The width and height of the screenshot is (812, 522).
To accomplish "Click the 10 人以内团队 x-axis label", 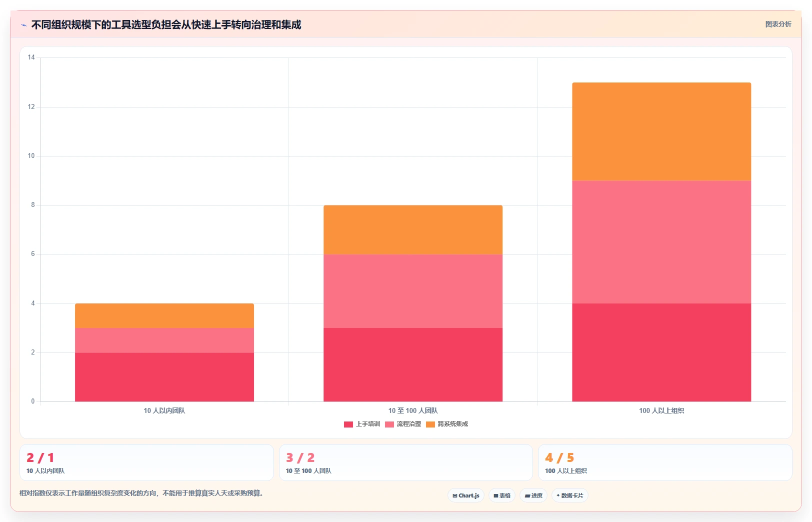I will point(164,410).
